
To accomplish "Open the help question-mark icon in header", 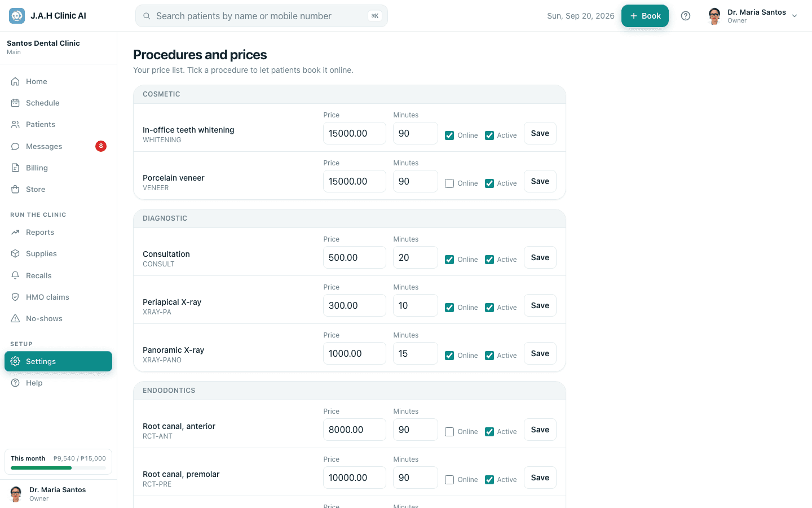I will [x=686, y=16].
